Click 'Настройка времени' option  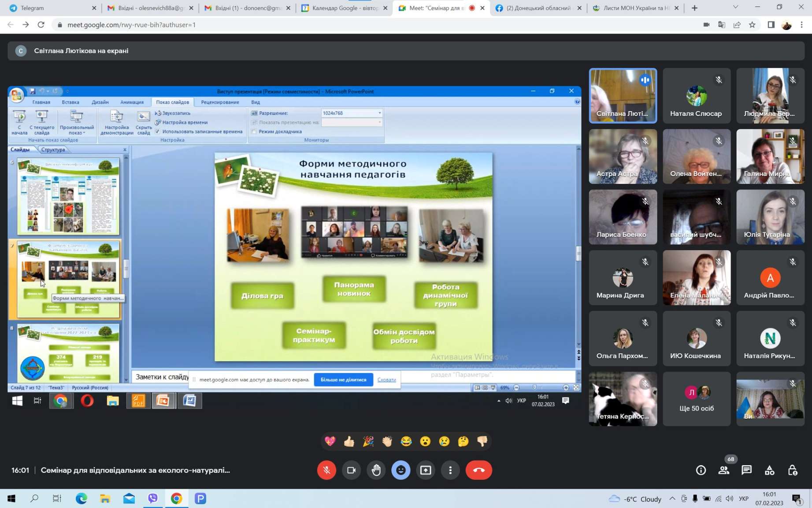[x=181, y=122]
